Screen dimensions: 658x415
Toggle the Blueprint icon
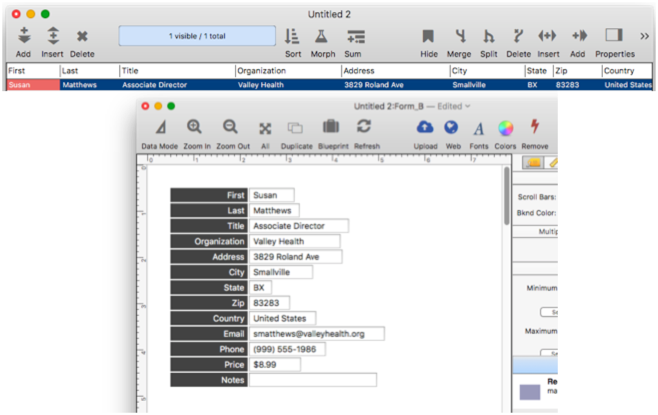coord(331,126)
